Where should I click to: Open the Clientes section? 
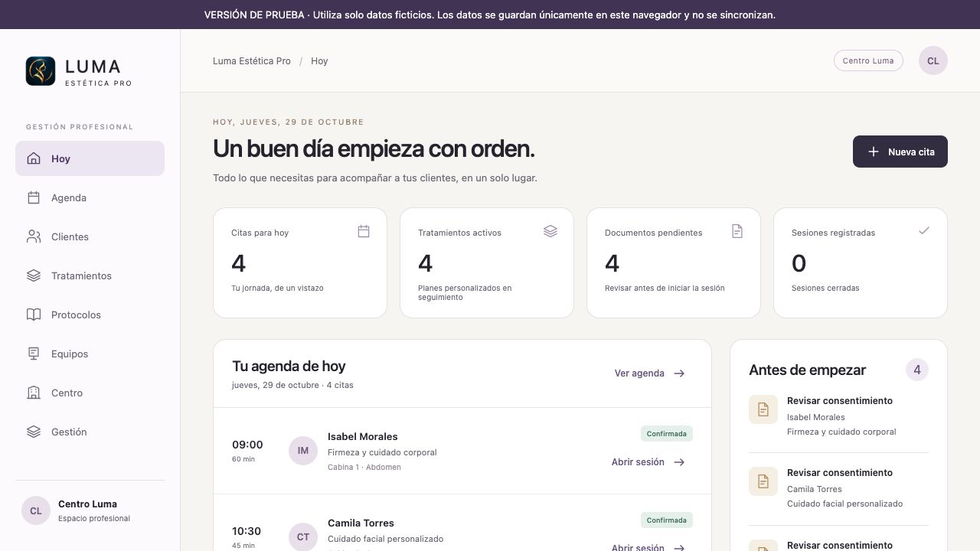pos(90,236)
